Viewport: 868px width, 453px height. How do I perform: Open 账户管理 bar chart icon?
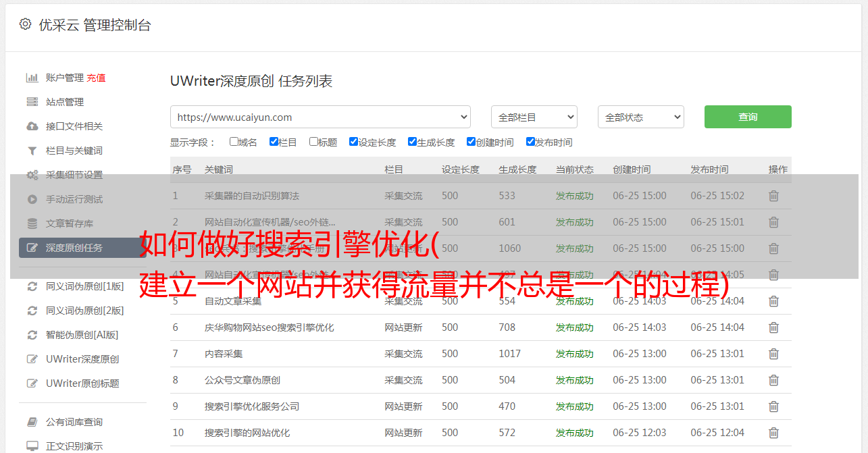[x=32, y=78]
